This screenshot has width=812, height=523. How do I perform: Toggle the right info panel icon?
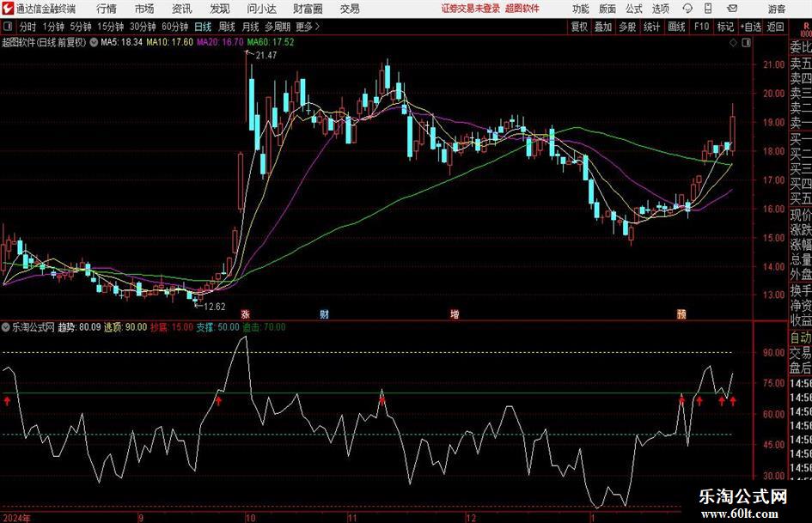tap(746, 43)
